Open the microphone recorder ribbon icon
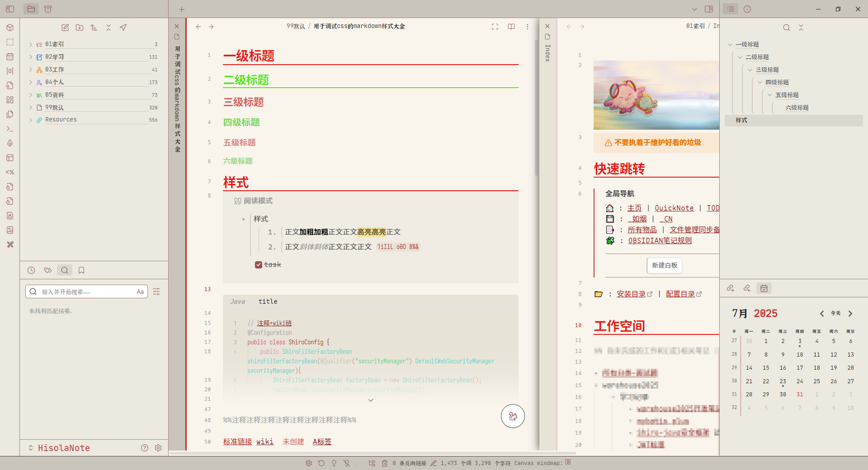Image resolution: width=868 pixels, height=470 pixels. tap(10, 143)
